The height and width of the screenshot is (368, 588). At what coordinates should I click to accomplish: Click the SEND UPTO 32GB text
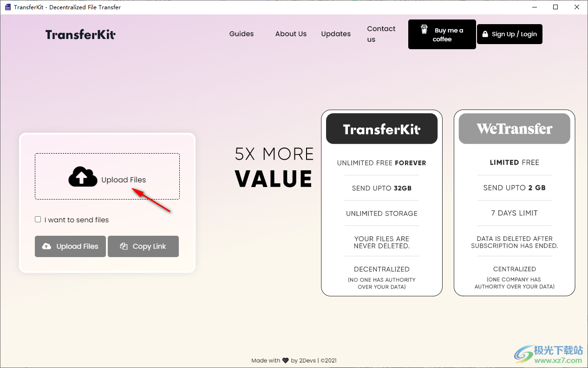point(382,188)
